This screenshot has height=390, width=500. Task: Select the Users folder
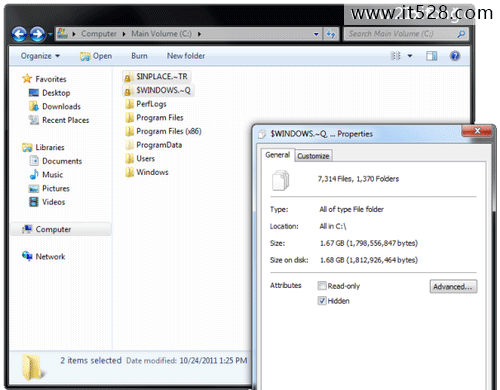pyautogui.click(x=145, y=159)
